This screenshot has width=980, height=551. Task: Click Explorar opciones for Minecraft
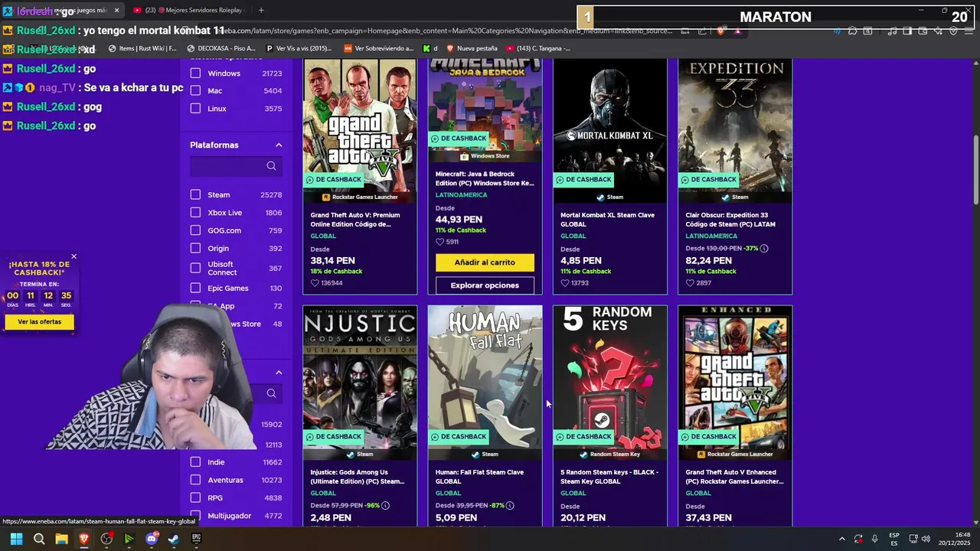tap(485, 285)
